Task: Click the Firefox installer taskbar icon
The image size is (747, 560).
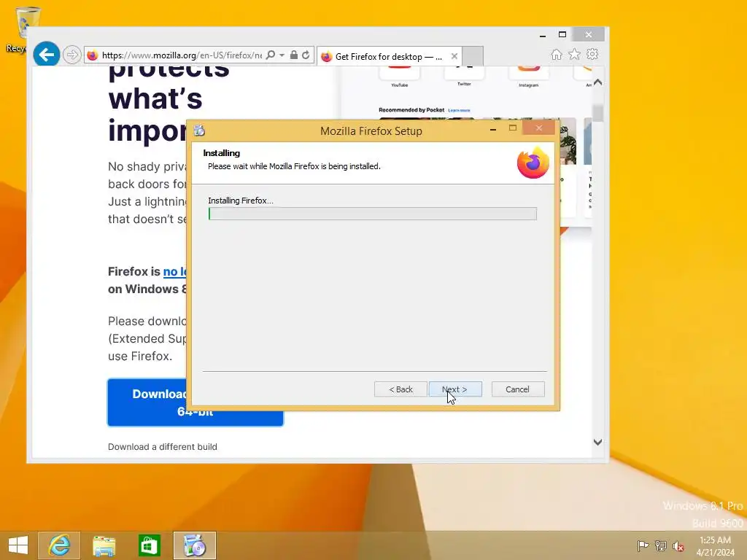Action: coord(194,545)
